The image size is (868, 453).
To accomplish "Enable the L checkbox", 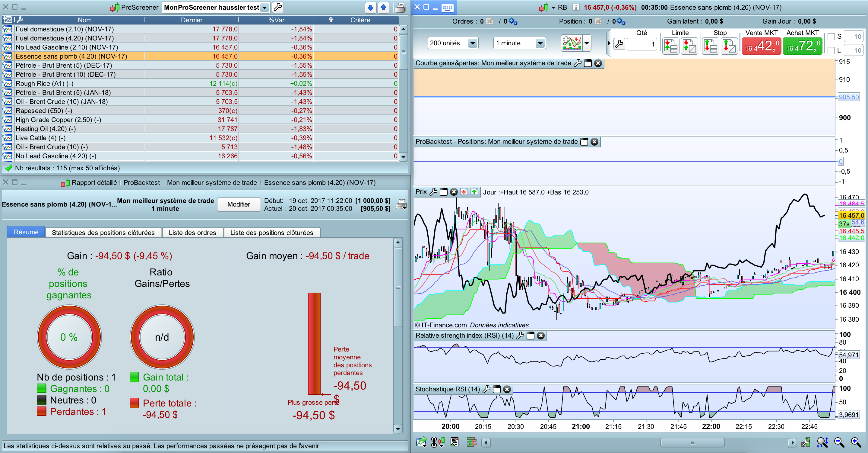I will click(x=831, y=51).
